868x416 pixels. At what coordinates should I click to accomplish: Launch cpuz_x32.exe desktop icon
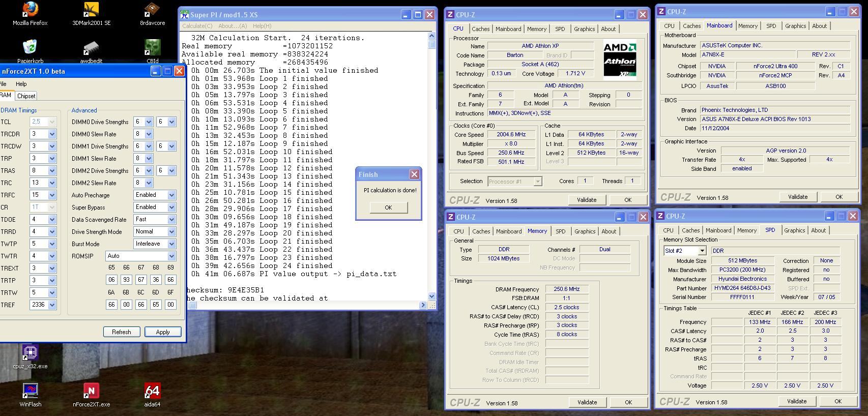point(30,356)
